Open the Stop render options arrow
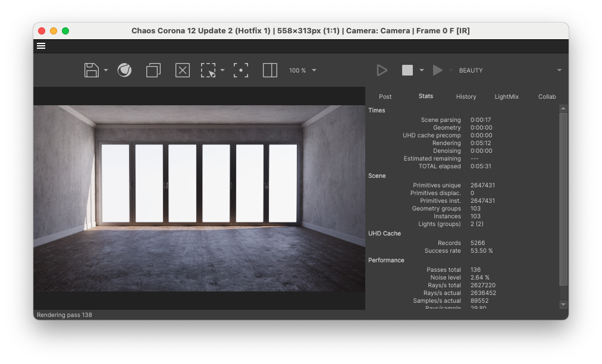Screen dimensions: 602x364 pyautogui.click(x=422, y=70)
